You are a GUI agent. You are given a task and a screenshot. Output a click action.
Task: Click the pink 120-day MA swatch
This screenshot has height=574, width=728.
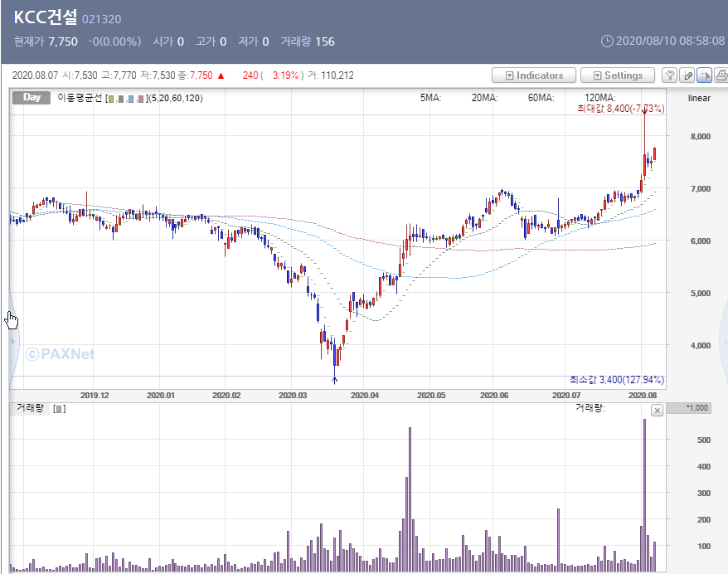point(141,99)
